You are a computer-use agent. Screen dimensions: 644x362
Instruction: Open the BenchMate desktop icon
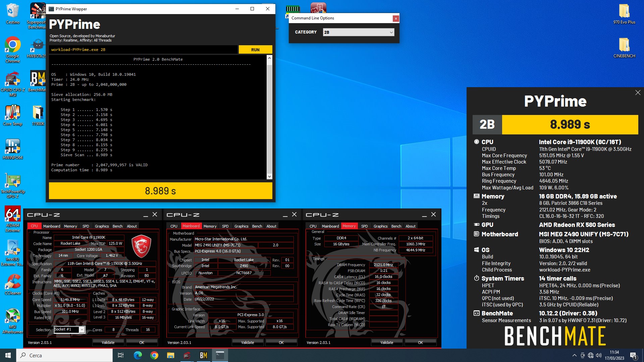point(37,81)
